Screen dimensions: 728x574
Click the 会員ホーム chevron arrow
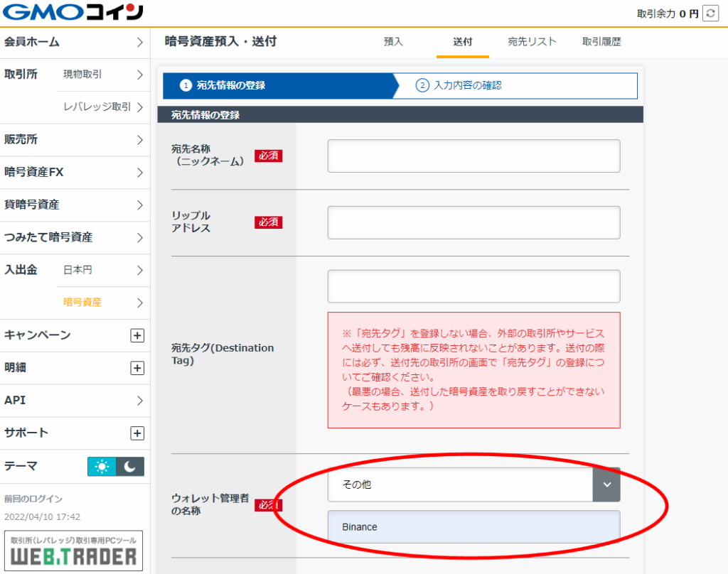coord(140,42)
